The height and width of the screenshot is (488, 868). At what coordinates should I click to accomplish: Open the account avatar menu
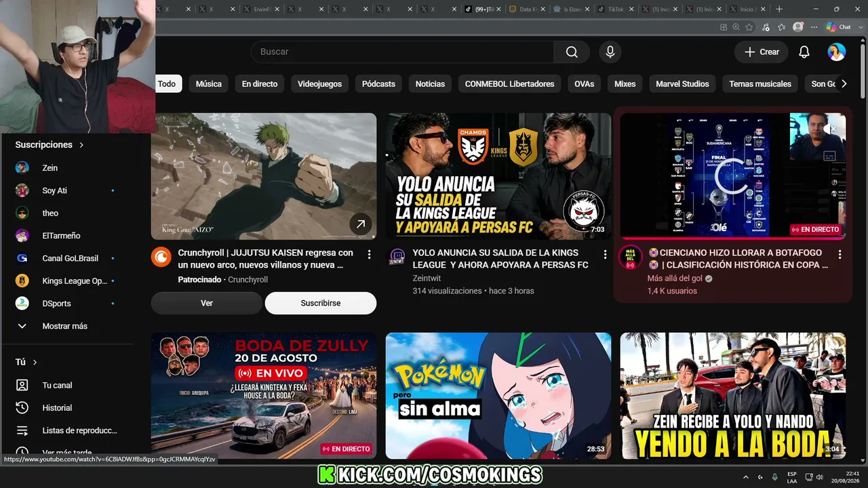[x=837, y=52]
